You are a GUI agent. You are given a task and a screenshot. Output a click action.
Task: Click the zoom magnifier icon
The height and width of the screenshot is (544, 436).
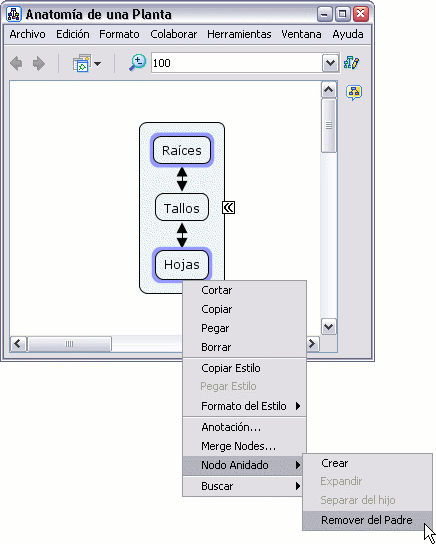pyautogui.click(x=137, y=63)
